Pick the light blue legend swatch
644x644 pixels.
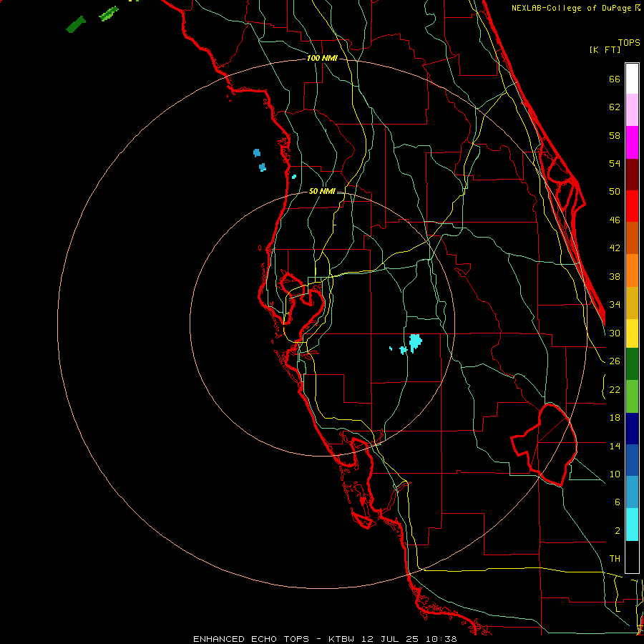pyautogui.click(x=632, y=492)
